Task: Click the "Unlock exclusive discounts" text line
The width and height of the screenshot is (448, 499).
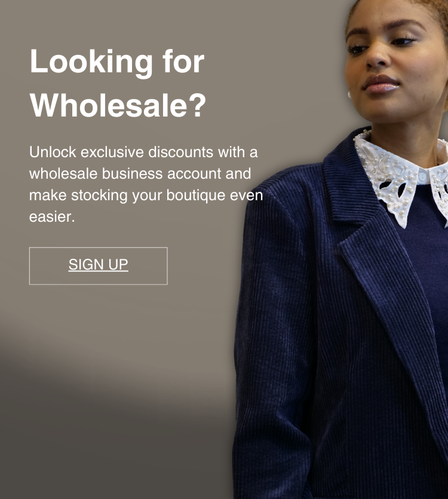Action: [x=143, y=152]
